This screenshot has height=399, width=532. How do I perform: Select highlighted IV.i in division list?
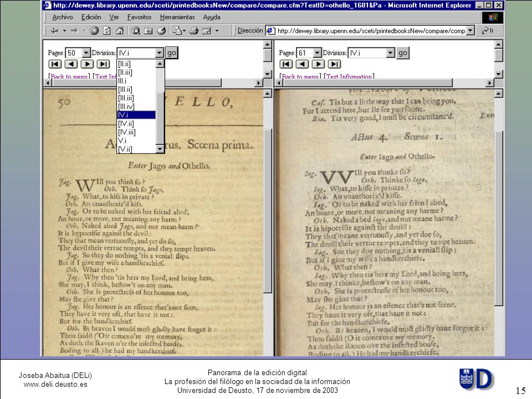136,115
